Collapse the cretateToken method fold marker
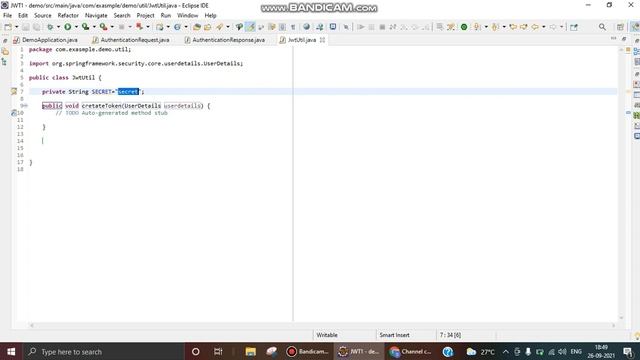 tap(24, 106)
